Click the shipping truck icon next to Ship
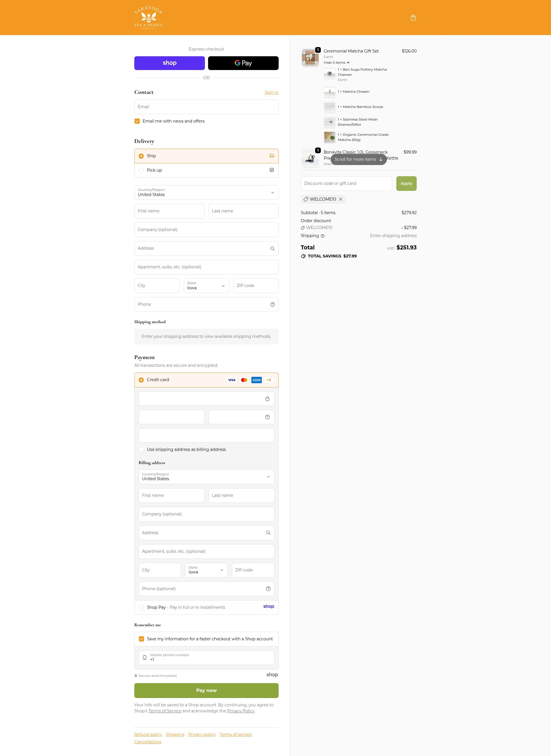Viewport: 551px width, 756px height. point(272,156)
